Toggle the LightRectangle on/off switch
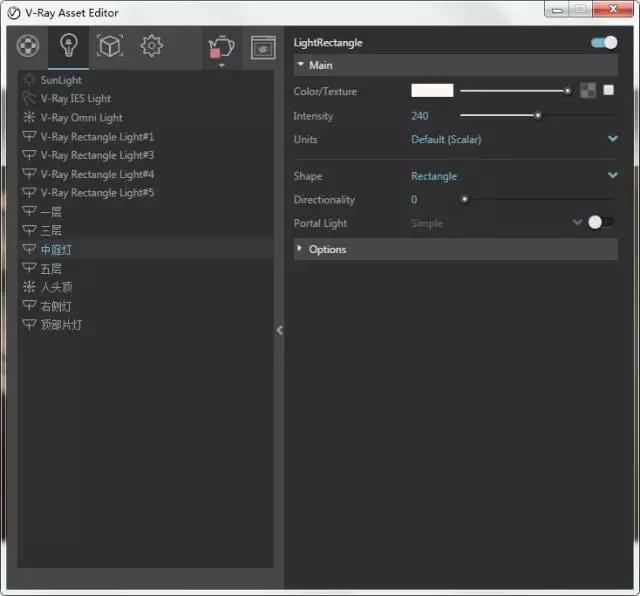Image resolution: width=640 pixels, height=596 pixels. pos(604,42)
